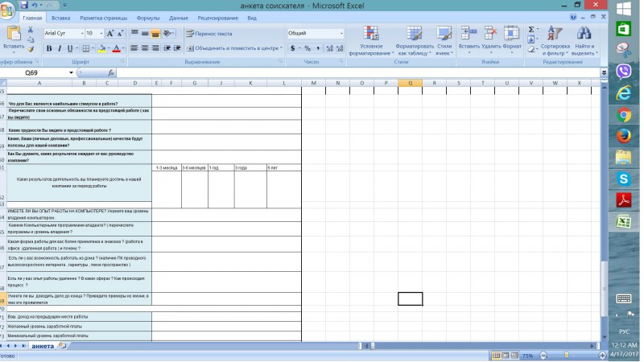Open Форматировать как таблицу menu
Viewport: 644px width, 362px height.
pos(414,41)
